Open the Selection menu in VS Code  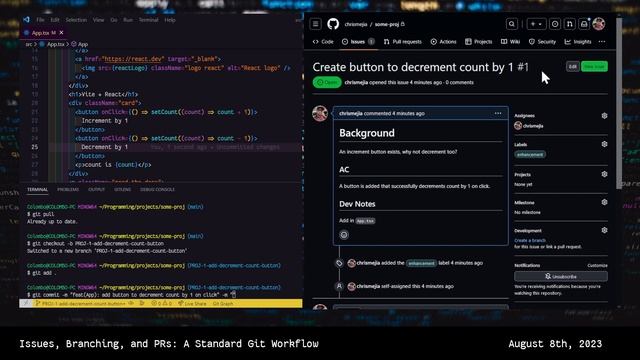(76, 20)
